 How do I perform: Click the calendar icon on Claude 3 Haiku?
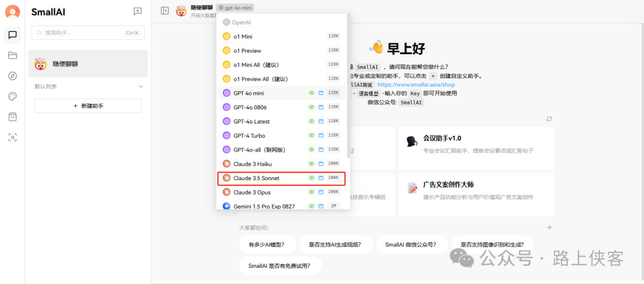(321, 163)
